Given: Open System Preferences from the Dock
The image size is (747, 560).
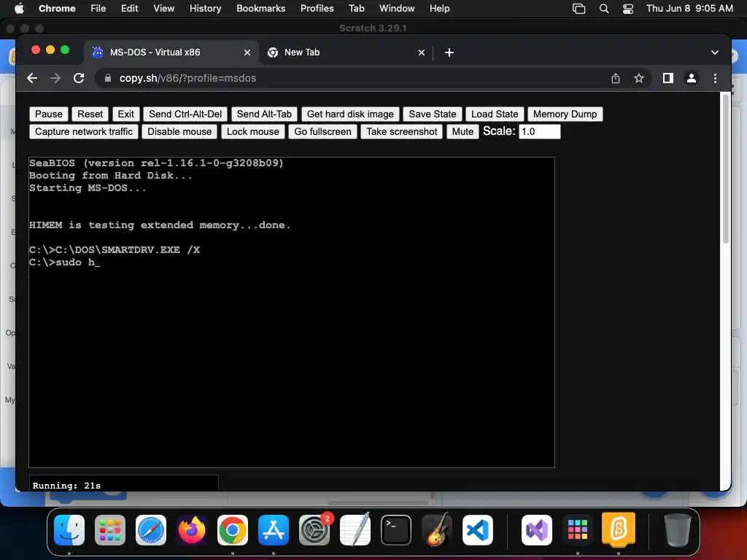Looking at the screenshot, I should point(314,530).
